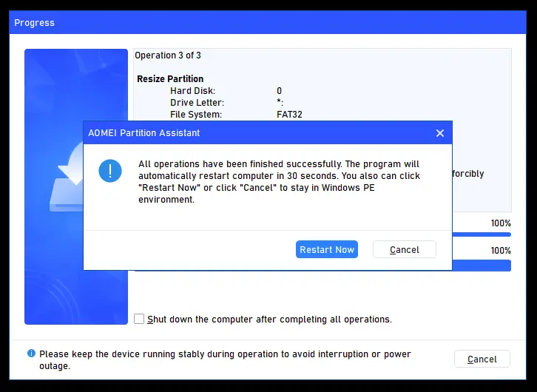Screen dimensions: 537x392
Task: Click the Restart Now button
Action: point(327,249)
